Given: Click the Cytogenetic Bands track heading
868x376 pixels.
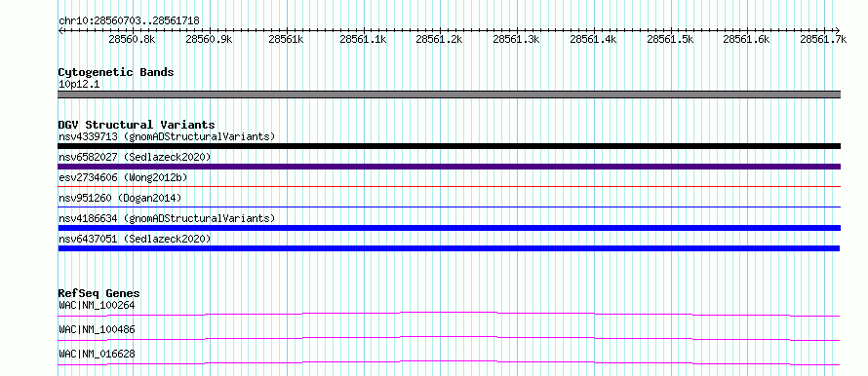Looking at the screenshot, I should click(x=116, y=72).
